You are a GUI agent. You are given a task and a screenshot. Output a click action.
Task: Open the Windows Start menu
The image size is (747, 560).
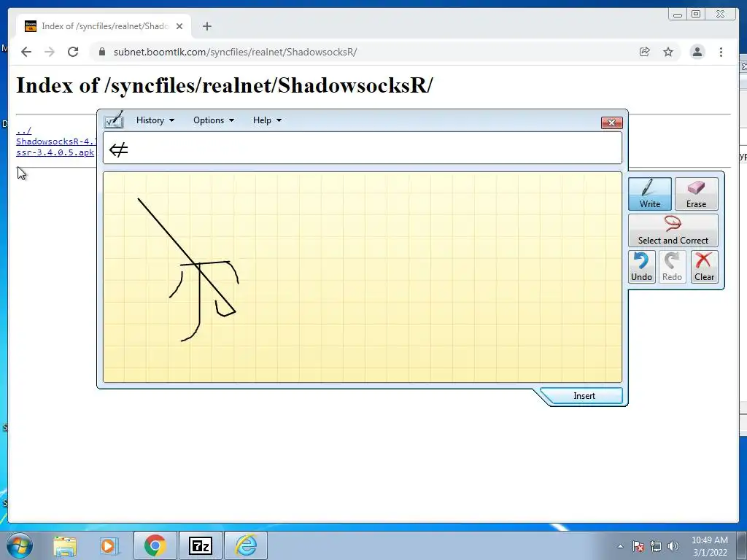click(x=20, y=545)
